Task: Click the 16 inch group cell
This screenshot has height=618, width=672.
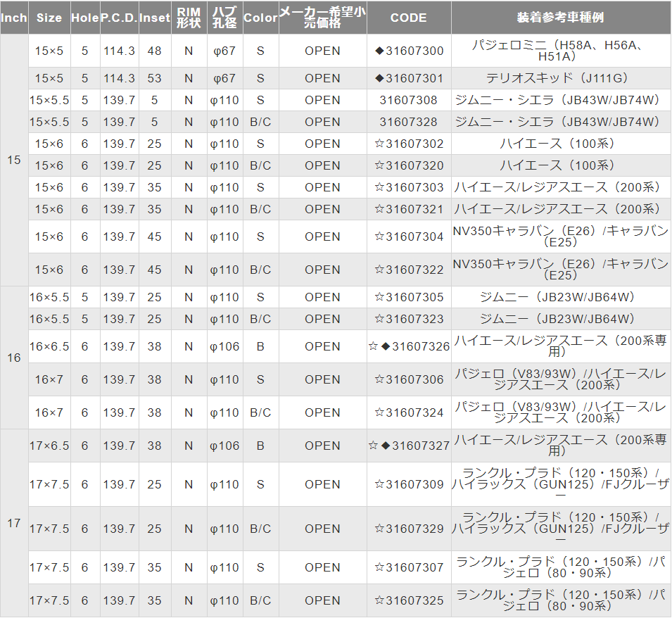Action: click(x=14, y=358)
